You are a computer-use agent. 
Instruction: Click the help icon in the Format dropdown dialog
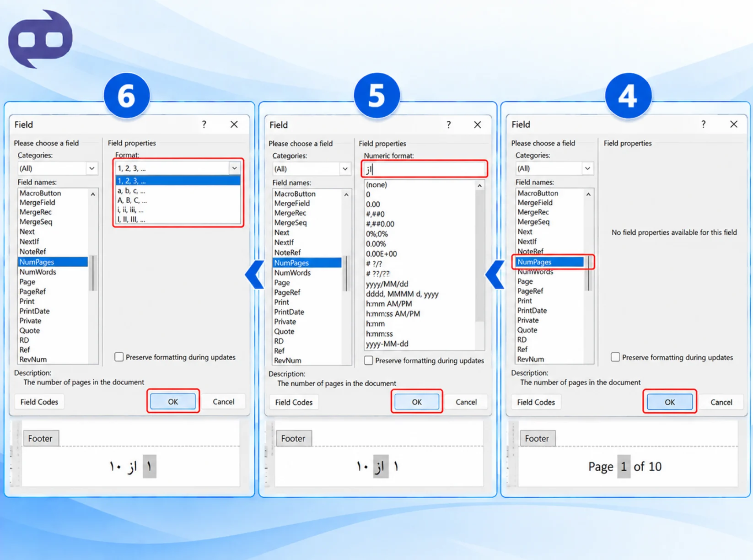click(204, 124)
